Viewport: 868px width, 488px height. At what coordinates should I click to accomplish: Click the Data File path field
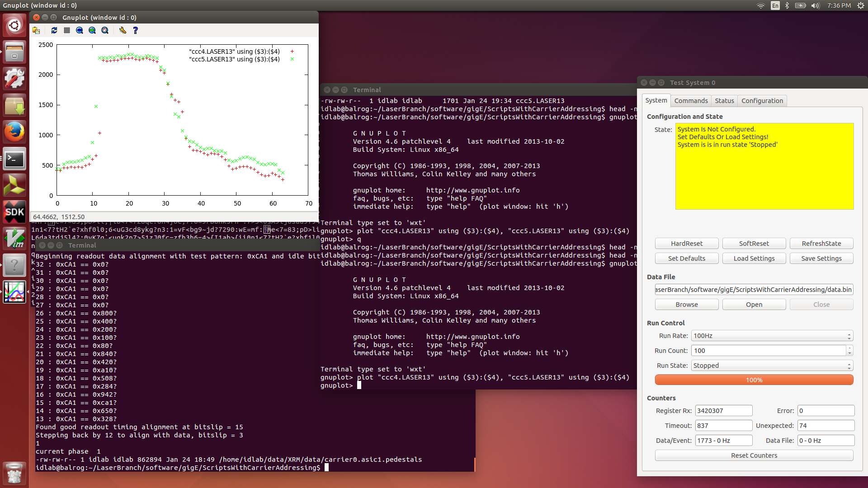tap(754, 290)
